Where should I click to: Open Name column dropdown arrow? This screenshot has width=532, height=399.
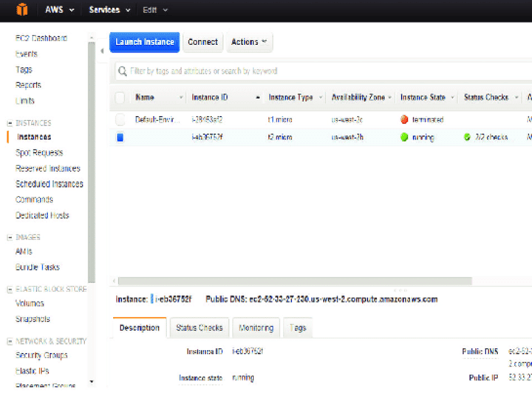[x=181, y=98]
